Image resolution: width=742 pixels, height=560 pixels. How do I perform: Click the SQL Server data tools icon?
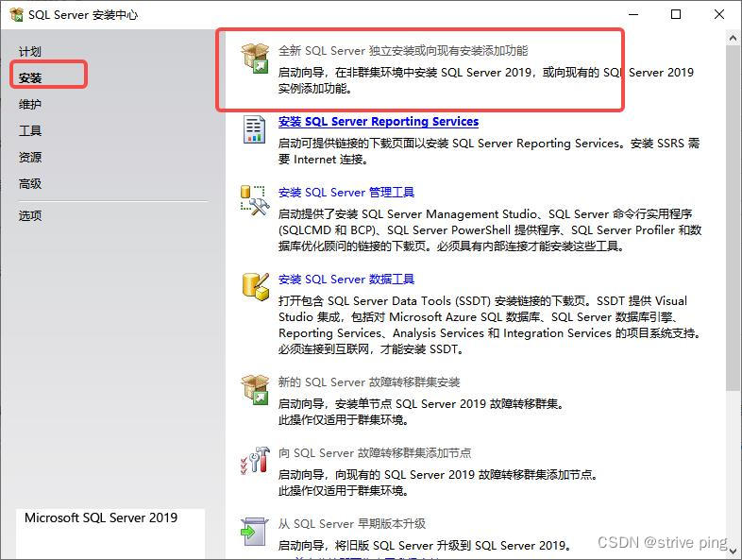256,286
